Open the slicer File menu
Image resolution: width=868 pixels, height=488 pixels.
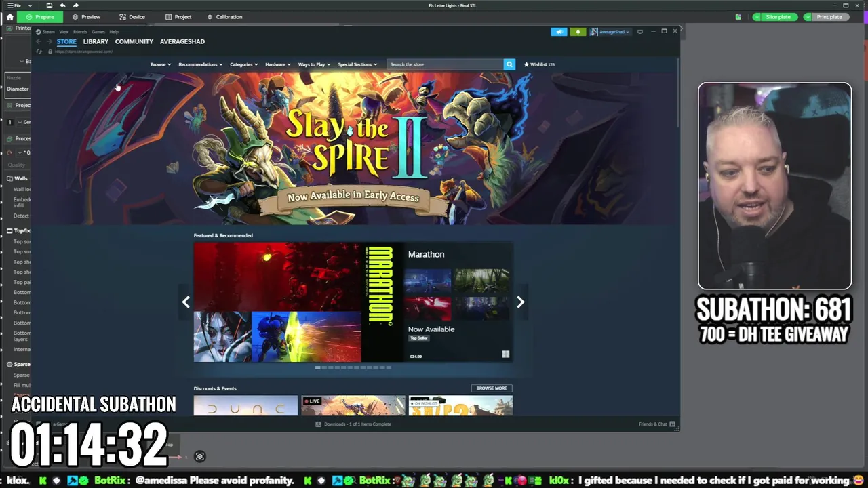pos(14,5)
